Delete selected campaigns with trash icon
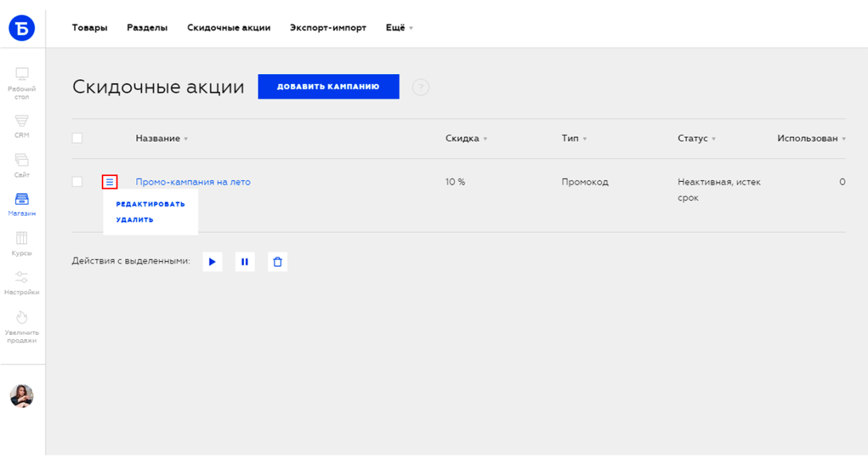Screen dimensions: 868x465 (278, 261)
